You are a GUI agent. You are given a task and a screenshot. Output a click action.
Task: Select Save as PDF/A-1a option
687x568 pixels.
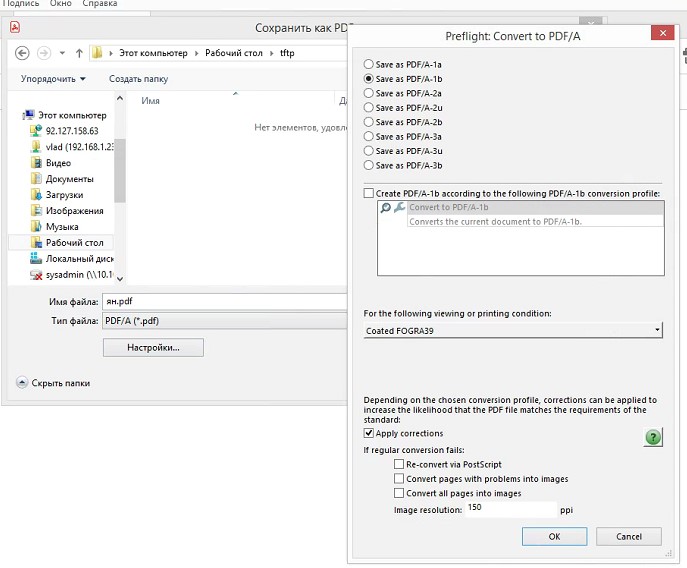[368, 64]
